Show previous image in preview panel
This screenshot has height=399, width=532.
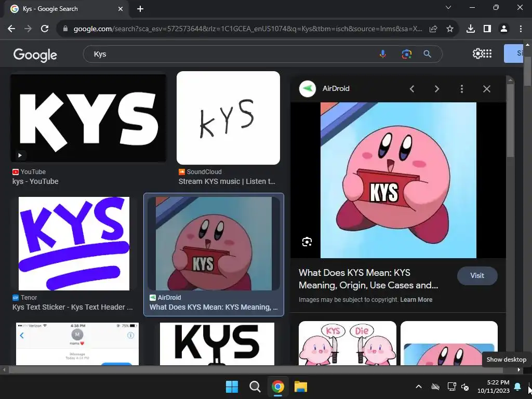point(412,89)
